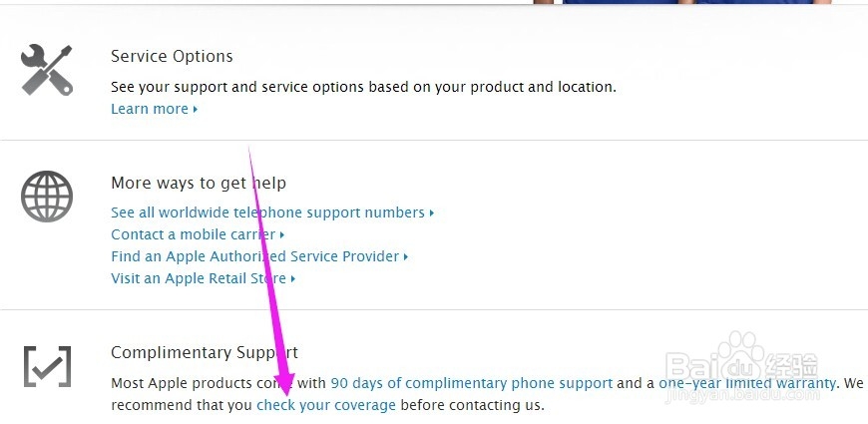The width and height of the screenshot is (868, 424).
Task: Click the arrow after Visit an Apple Retail Store
Action: point(293,279)
